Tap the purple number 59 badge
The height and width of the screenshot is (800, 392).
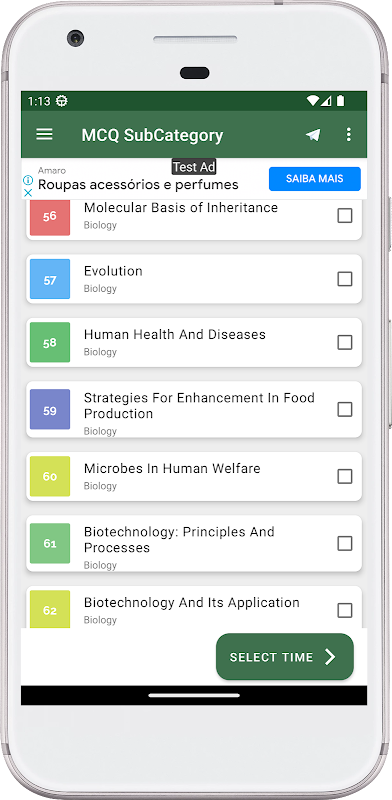click(x=50, y=409)
